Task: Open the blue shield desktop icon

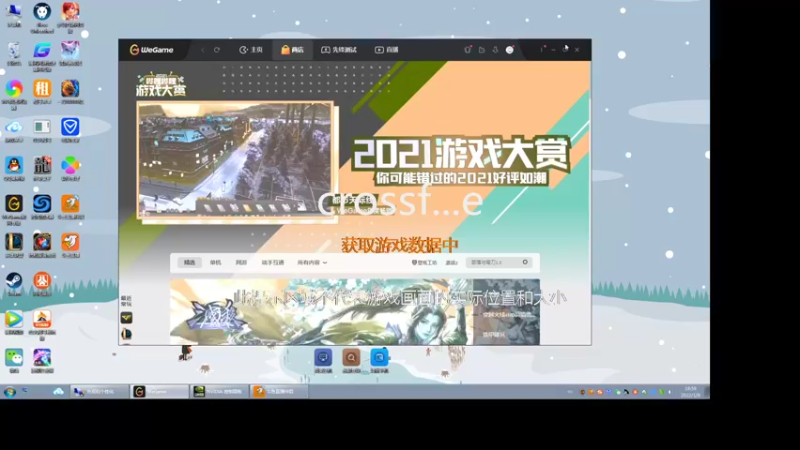Action: point(70,131)
